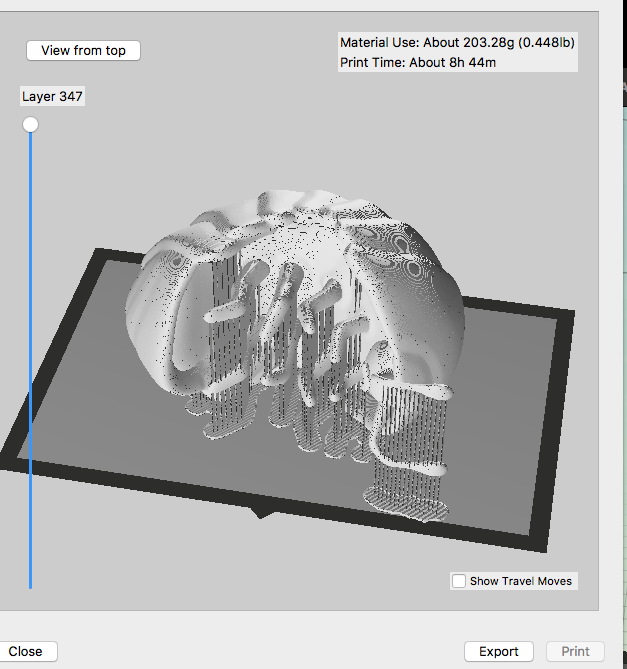Click the Print Time estimate text
Screen dimensions: 627x669
pos(418,62)
